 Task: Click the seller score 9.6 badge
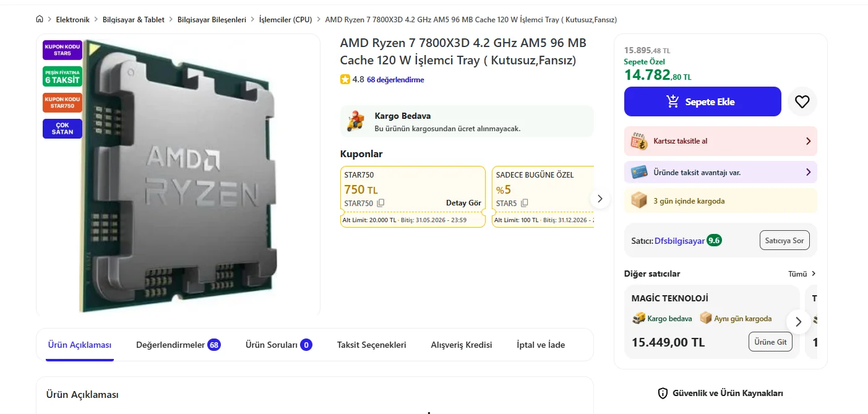715,240
